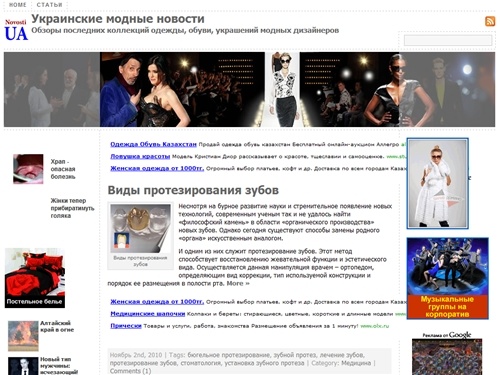Open the www.olx.ru ad URL
This screenshot has height=375, width=500.
pyautogui.click(x=374, y=326)
